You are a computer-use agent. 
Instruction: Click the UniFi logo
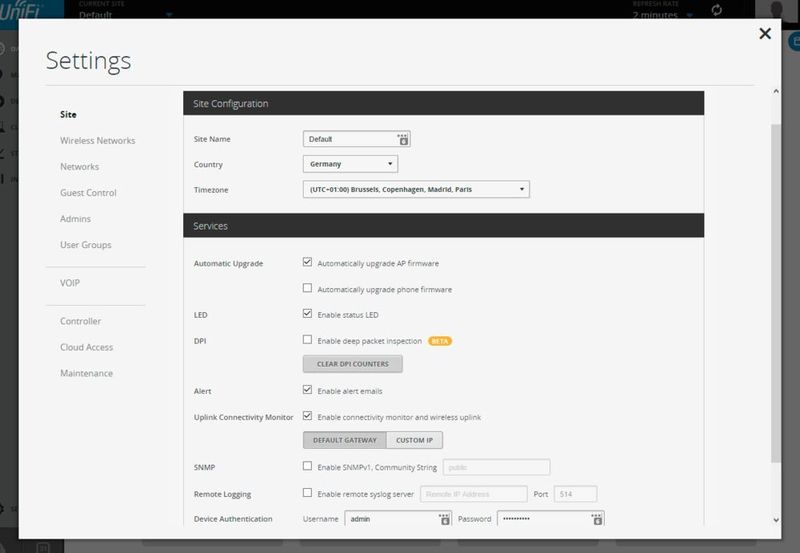20,10
